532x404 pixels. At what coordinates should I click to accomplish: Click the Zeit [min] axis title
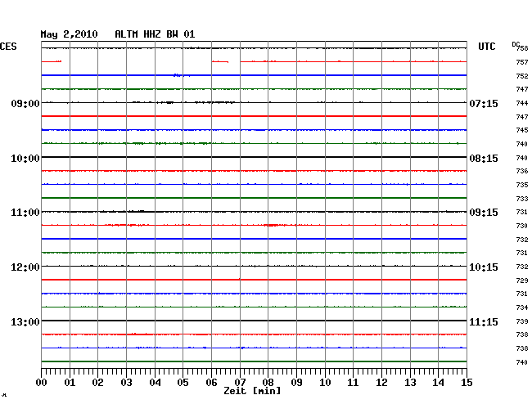(252, 391)
